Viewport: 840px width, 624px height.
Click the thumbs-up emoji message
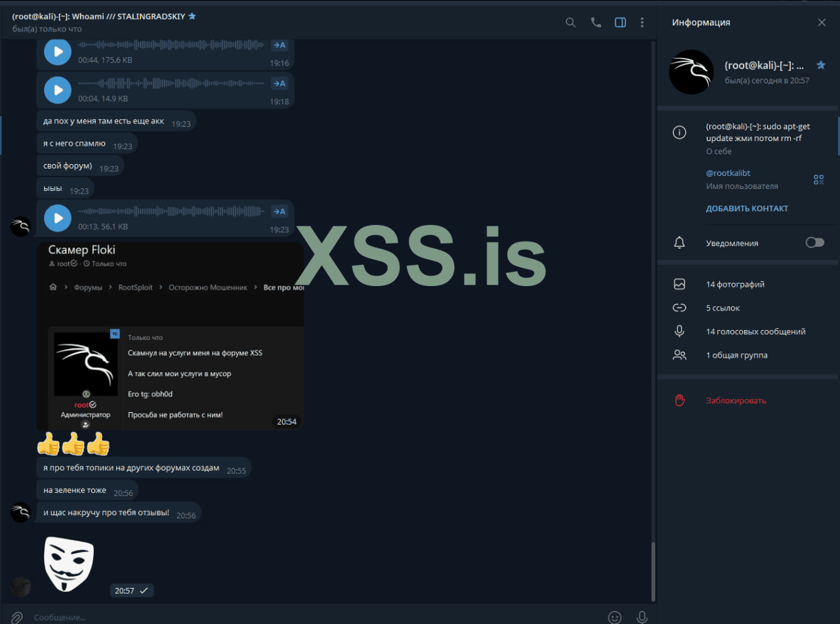(x=73, y=444)
